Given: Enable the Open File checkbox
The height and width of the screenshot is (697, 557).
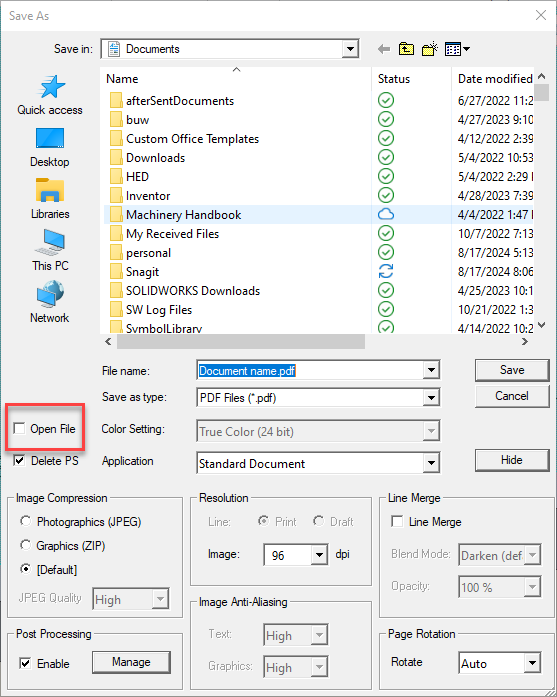Looking at the screenshot, I should point(19,429).
